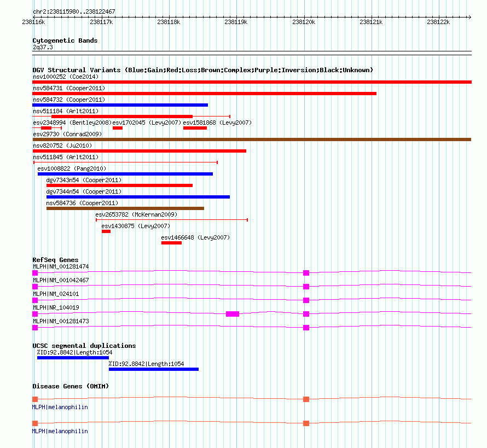The height and width of the screenshot is (448, 487).
Task: Open the second MLPH|melanophilin link
Action: click(x=60, y=431)
